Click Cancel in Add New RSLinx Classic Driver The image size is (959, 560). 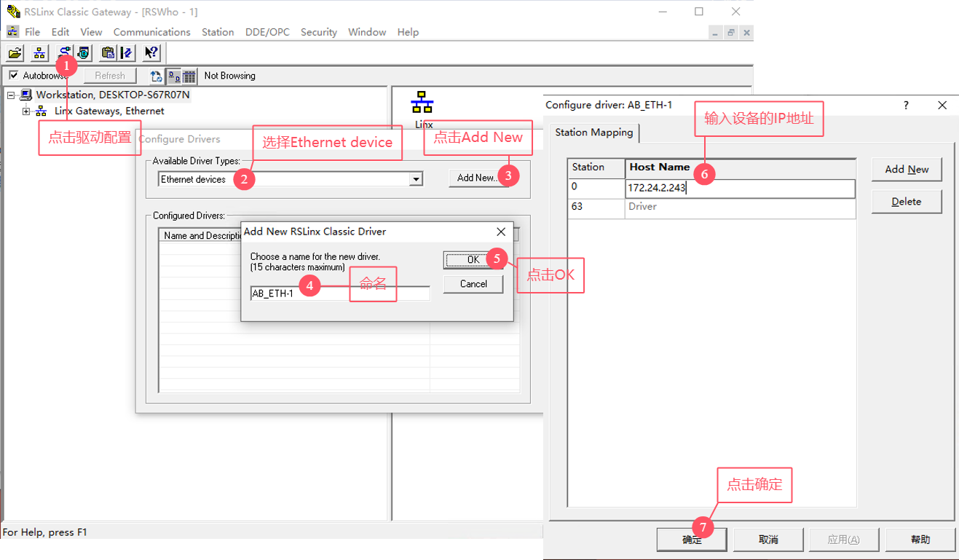[473, 284]
